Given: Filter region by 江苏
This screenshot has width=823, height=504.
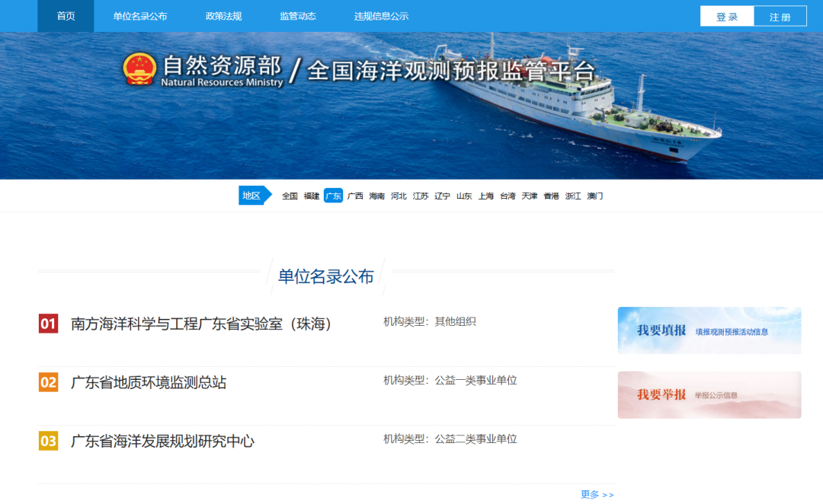Looking at the screenshot, I should (x=421, y=196).
